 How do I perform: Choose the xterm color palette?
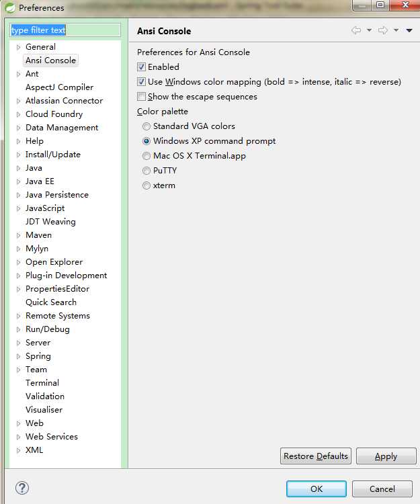point(146,185)
